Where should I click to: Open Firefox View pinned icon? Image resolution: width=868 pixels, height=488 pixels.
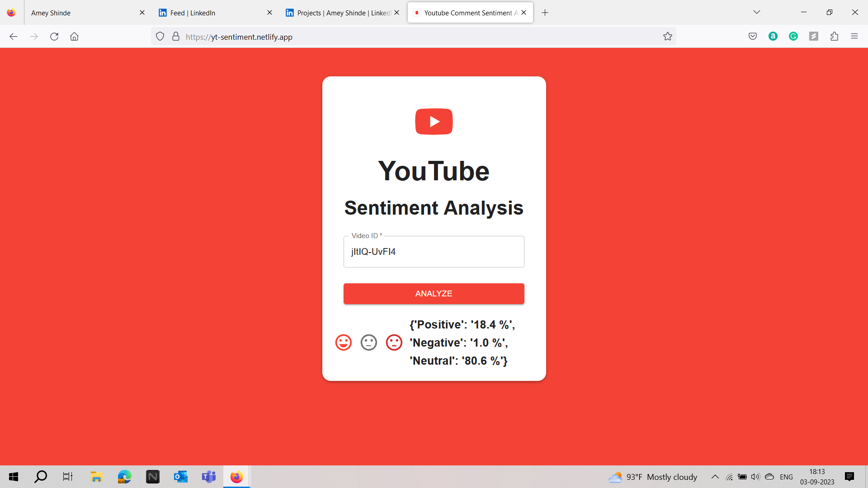(x=11, y=13)
